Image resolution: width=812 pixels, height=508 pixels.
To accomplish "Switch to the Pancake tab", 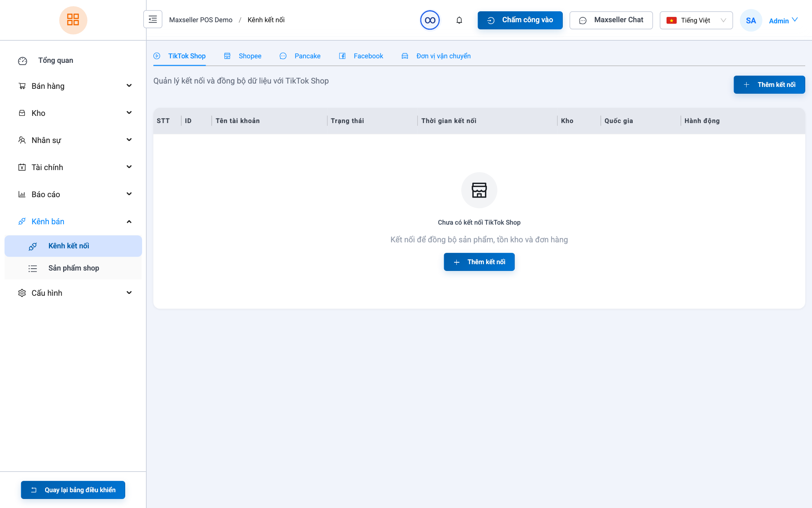I will point(300,56).
